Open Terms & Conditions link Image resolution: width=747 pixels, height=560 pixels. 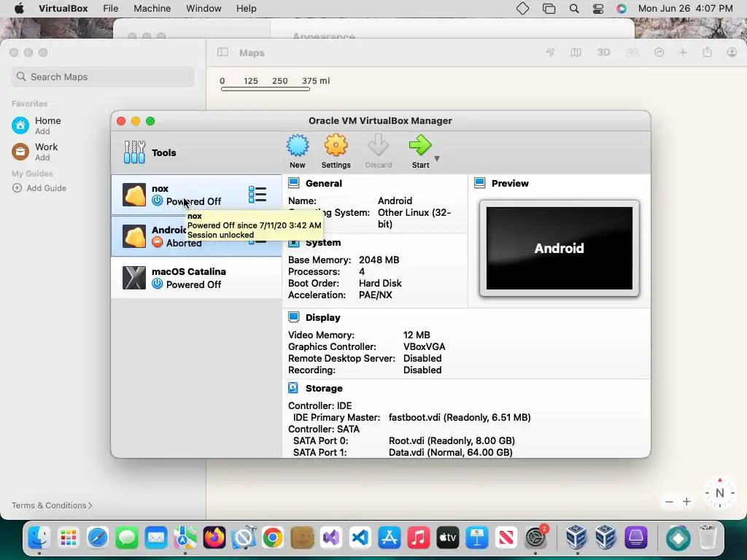coord(52,505)
